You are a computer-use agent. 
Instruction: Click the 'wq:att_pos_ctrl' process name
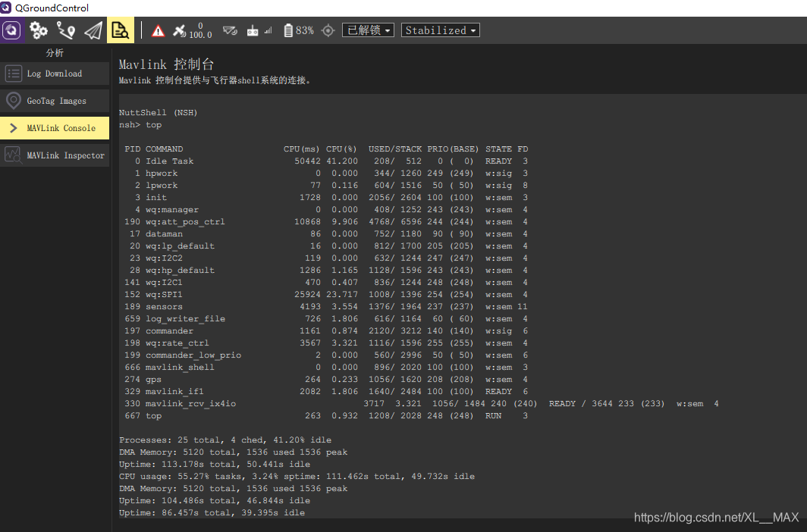pyautogui.click(x=185, y=222)
